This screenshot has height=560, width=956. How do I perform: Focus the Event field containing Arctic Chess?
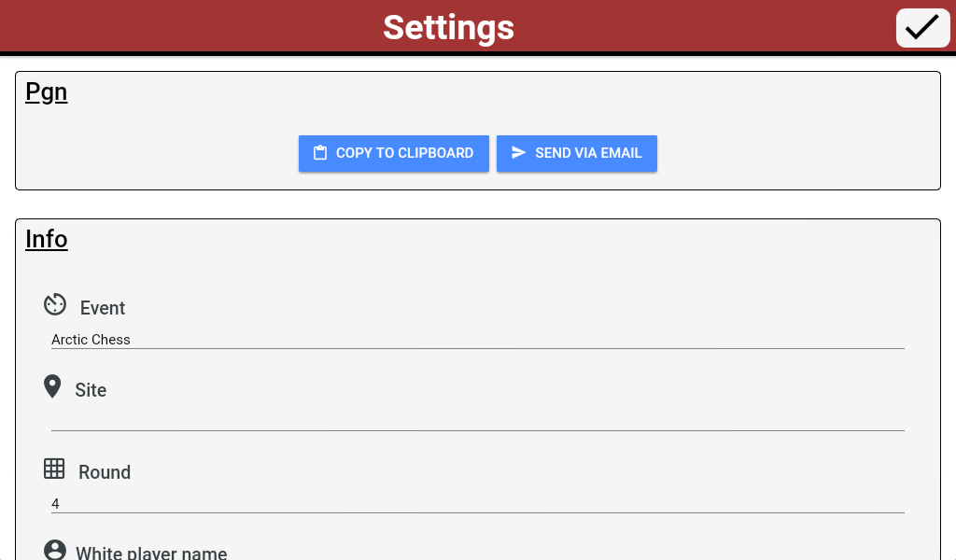(x=476, y=340)
